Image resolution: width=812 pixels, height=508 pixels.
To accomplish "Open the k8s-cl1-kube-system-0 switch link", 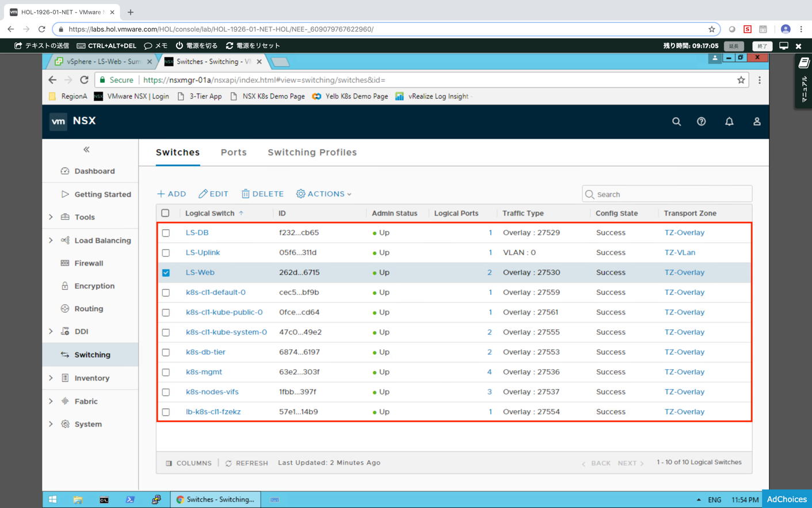I will coord(226,332).
